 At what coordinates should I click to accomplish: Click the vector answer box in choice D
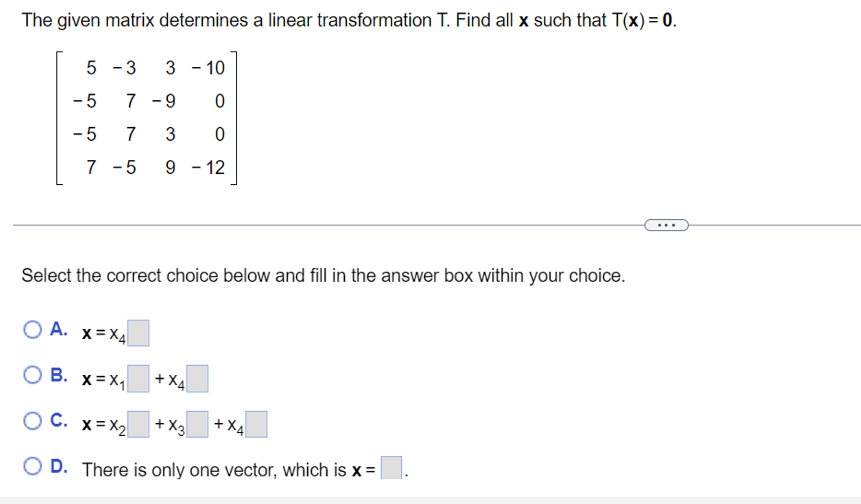click(x=390, y=468)
